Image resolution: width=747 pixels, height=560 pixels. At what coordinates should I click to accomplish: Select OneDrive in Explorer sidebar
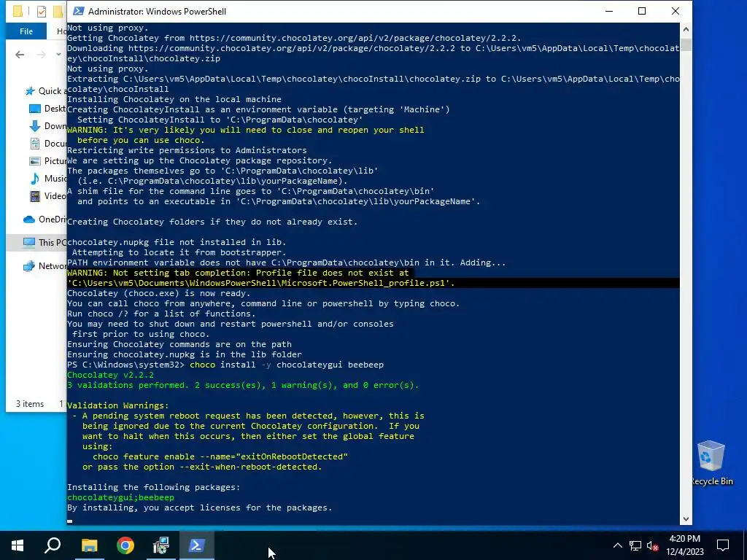click(x=44, y=219)
